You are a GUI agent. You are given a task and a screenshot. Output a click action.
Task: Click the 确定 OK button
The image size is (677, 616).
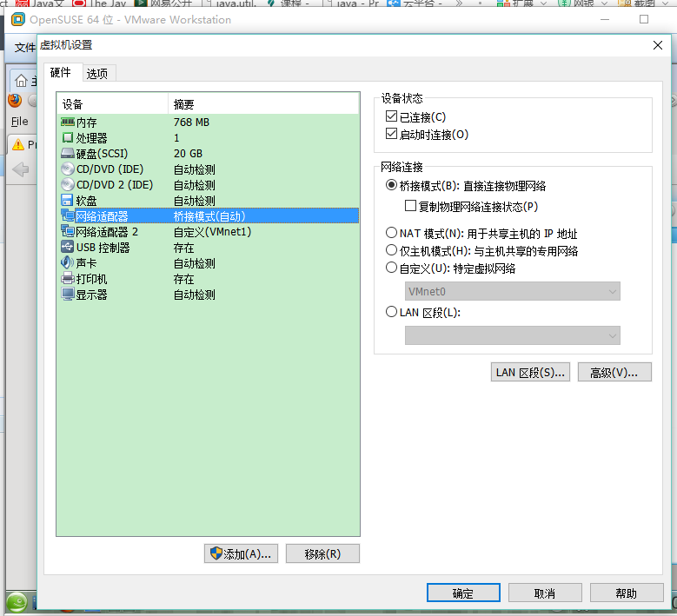[x=463, y=593]
